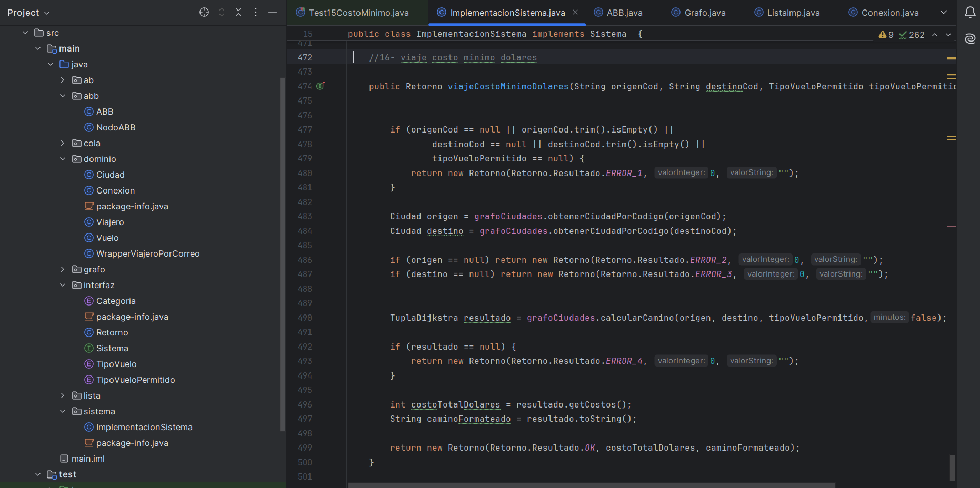980x488 pixels.
Task: Click the sticky class declaration line
Action: (495, 34)
